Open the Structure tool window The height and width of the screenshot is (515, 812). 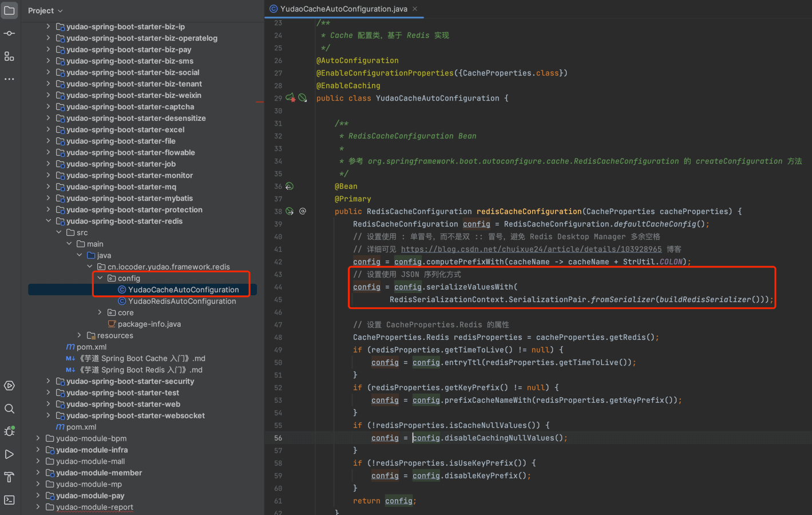pyautogui.click(x=9, y=56)
